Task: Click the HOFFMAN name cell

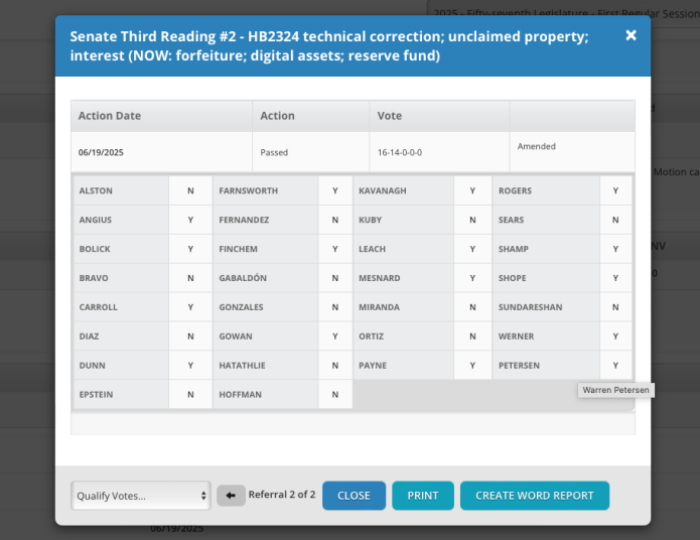Action: click(x=265, y=395)
